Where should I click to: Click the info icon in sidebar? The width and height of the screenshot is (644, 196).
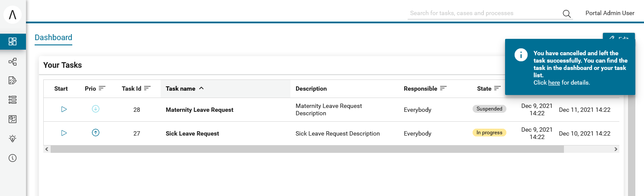(13, 158)
